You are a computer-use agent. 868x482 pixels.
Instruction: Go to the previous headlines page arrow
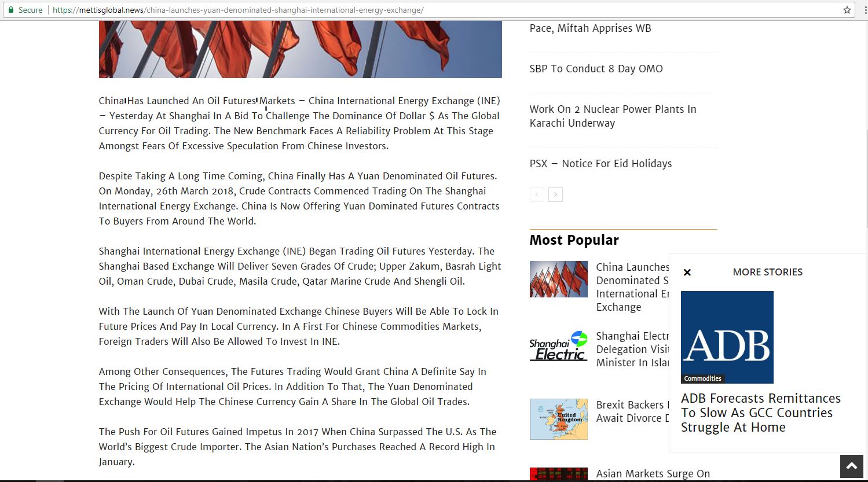tap(537, 194)
